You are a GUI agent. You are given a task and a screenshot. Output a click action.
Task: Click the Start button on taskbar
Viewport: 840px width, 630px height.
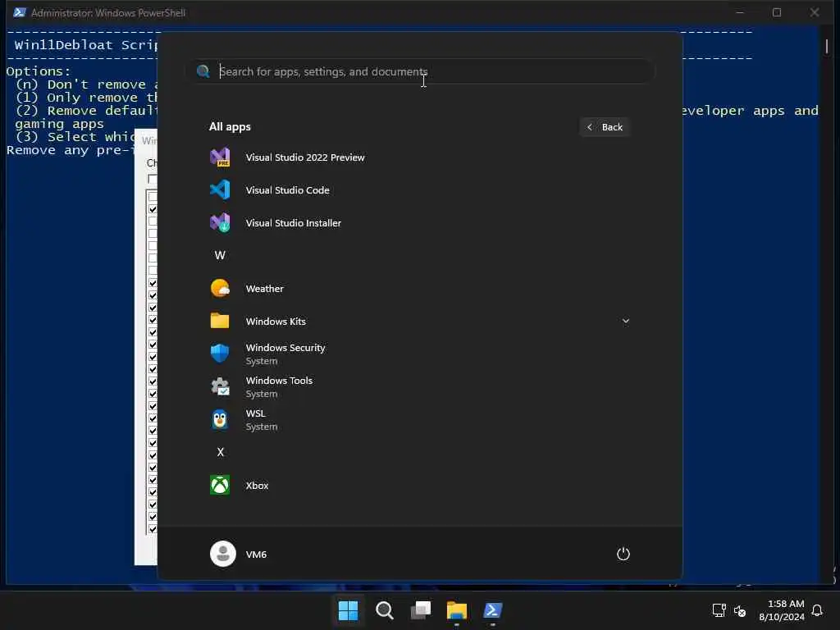coord(348,609)
